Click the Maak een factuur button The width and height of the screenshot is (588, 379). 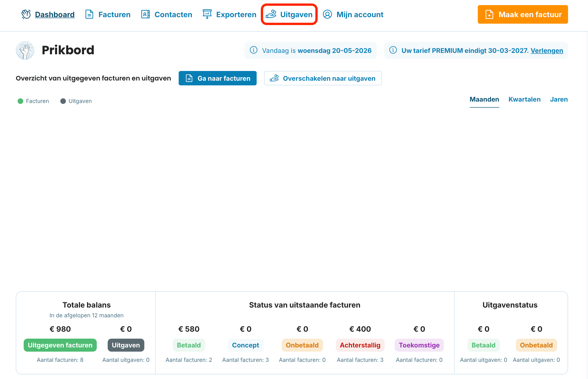tap(523, 15)
